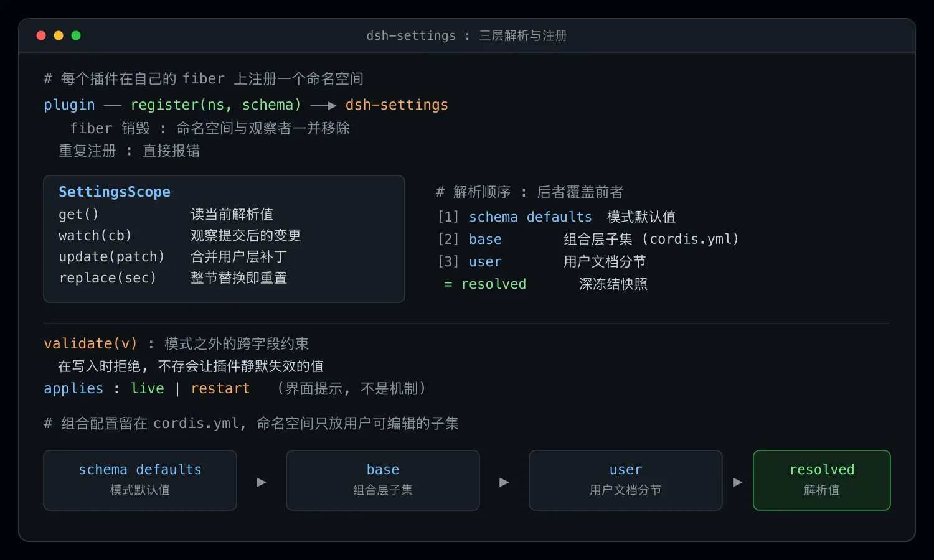Click '= resolved' in the resolution order list
Screen dimensions: 934x560
coord(485,284)
